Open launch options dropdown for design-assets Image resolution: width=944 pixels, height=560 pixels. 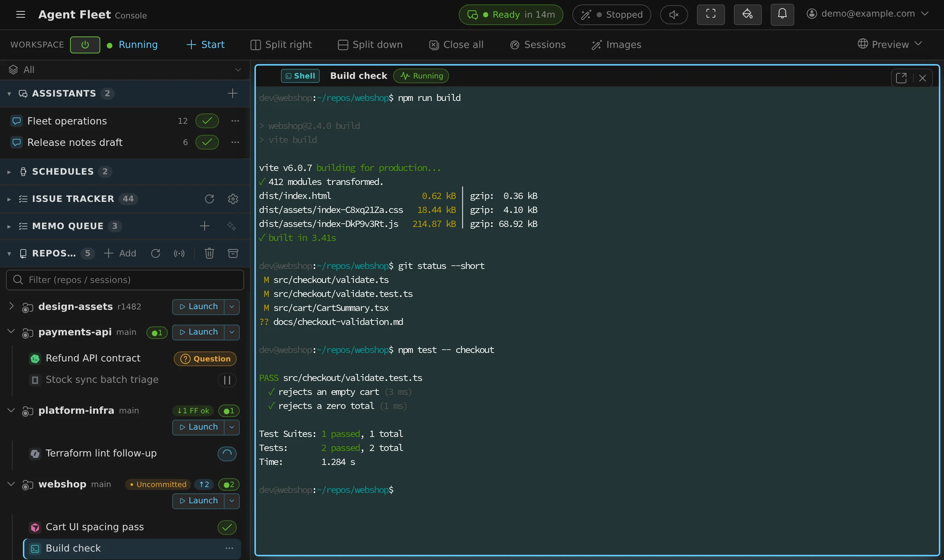pyautogui.click(x=232, y=307)
